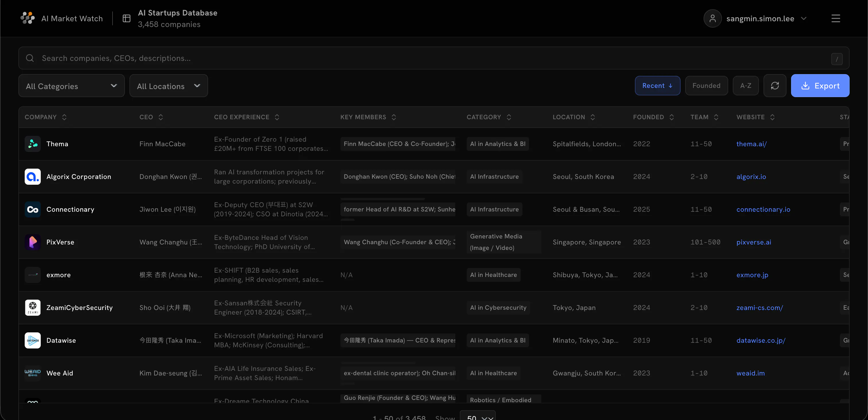Sort by CATEGORY column arrows
This screenshot has height=420, width=868.
(509, 117)
